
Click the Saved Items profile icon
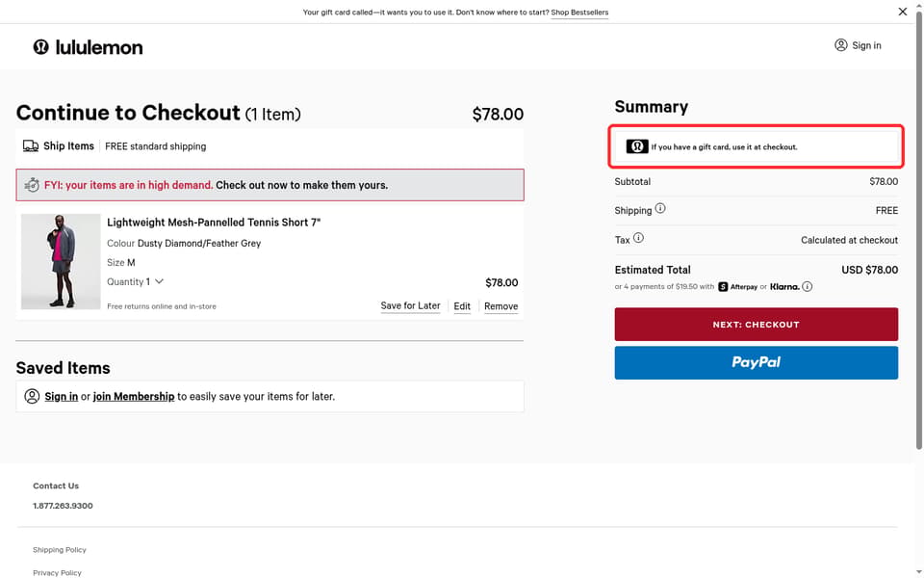[32, 396]
